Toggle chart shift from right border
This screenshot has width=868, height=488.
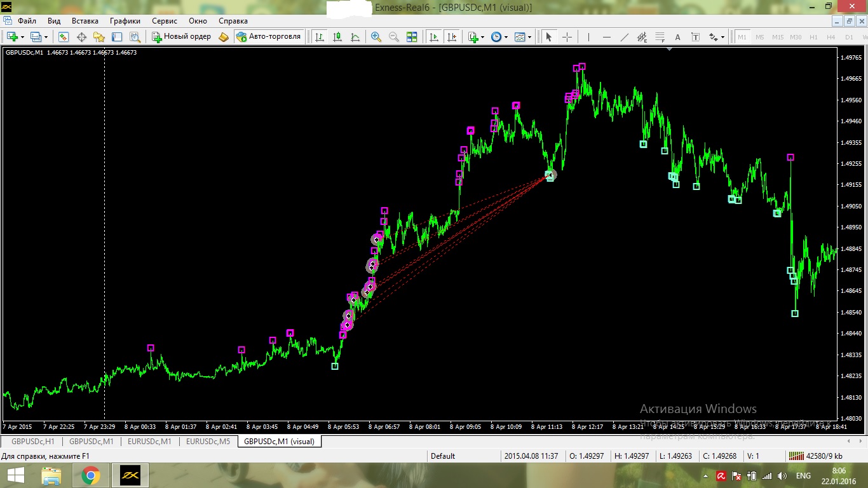click(452, 37)
